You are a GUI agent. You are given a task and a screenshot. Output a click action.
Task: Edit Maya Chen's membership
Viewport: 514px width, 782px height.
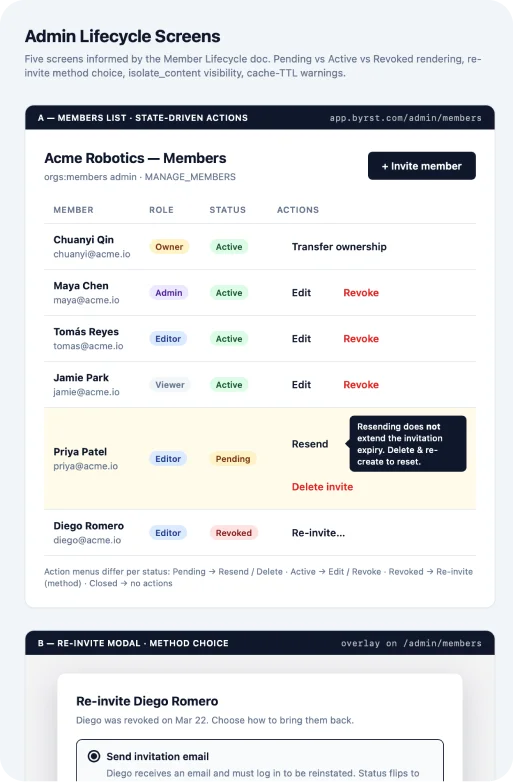(x=301, y=293)
